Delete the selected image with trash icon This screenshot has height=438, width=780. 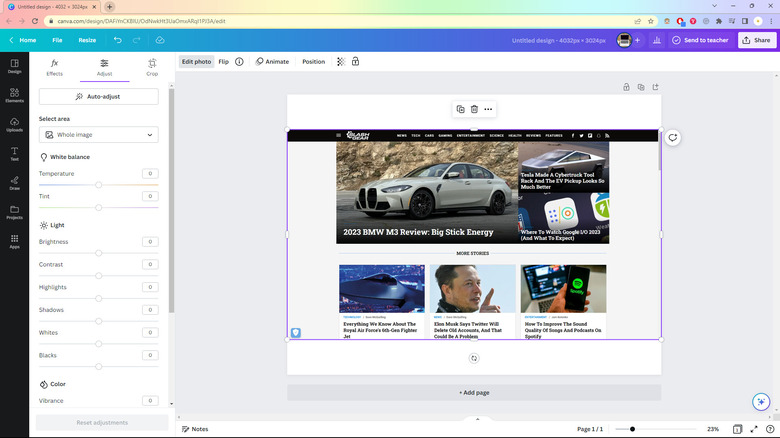click(474, 109)
